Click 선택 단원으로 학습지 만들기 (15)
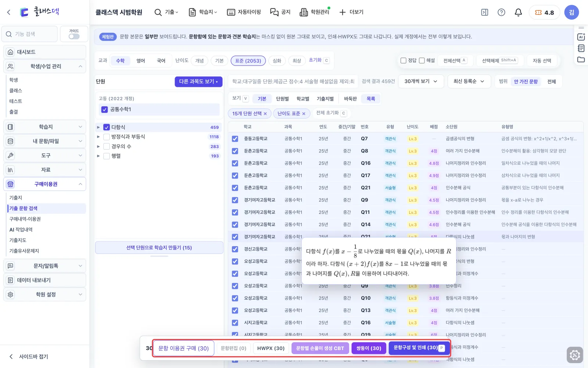This screenshot has width=588, height=368. [159, 248]
